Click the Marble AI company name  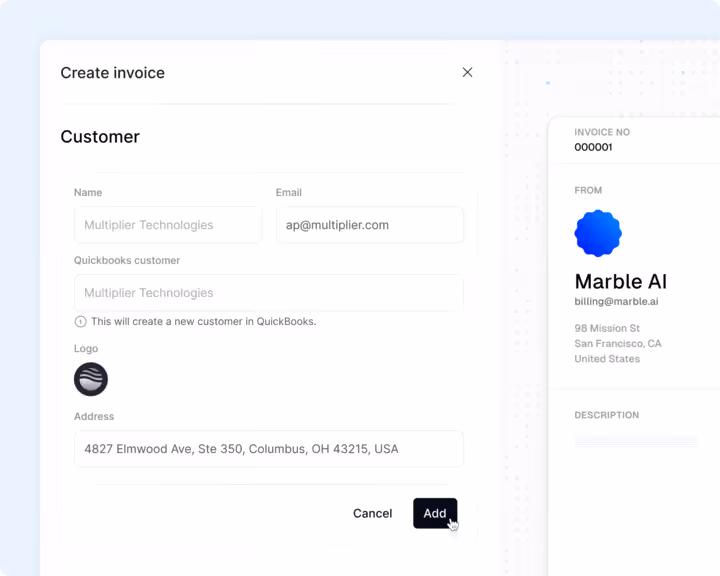point(621,281)
